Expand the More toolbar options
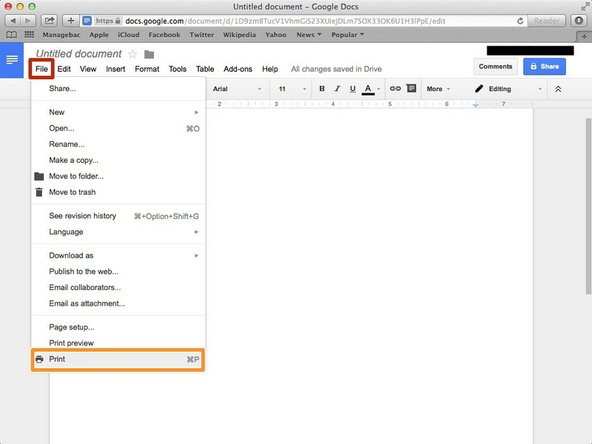The width and height of the screenshot is (592, 444). (x=438, y=89)
